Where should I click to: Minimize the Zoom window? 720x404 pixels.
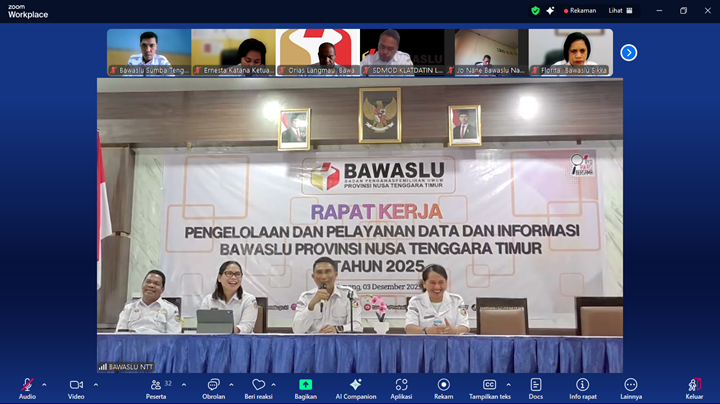[659, 11]
